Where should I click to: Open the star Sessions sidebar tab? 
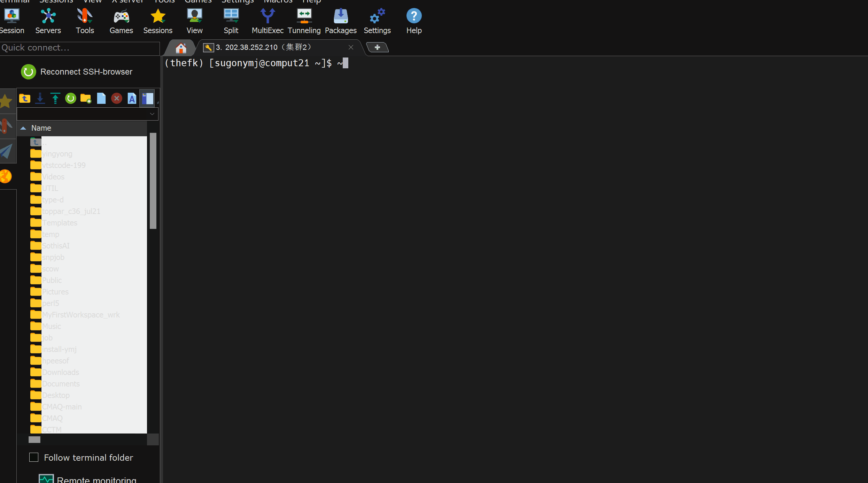point(6,101)
